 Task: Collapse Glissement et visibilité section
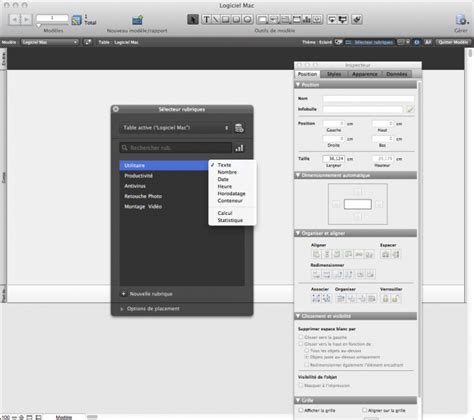[x=298, y=316]
